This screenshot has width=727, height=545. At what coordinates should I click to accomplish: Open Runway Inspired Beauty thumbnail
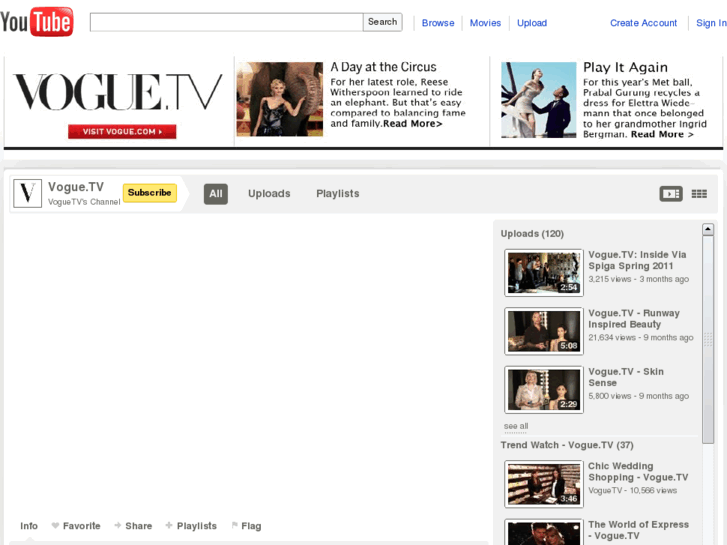pos(543,331)
